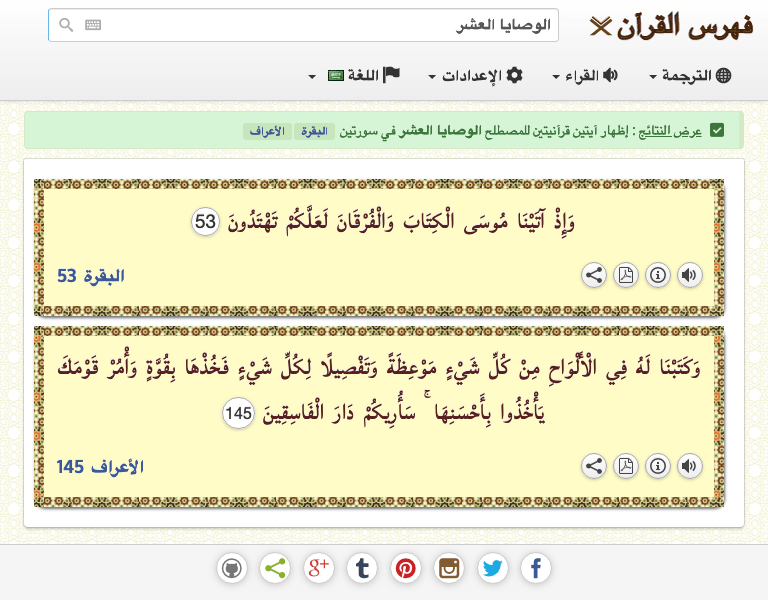Play audio for verse Al-A'raf 145
The width and height of the screenshot is (768, 600).
tap(689, 466)
